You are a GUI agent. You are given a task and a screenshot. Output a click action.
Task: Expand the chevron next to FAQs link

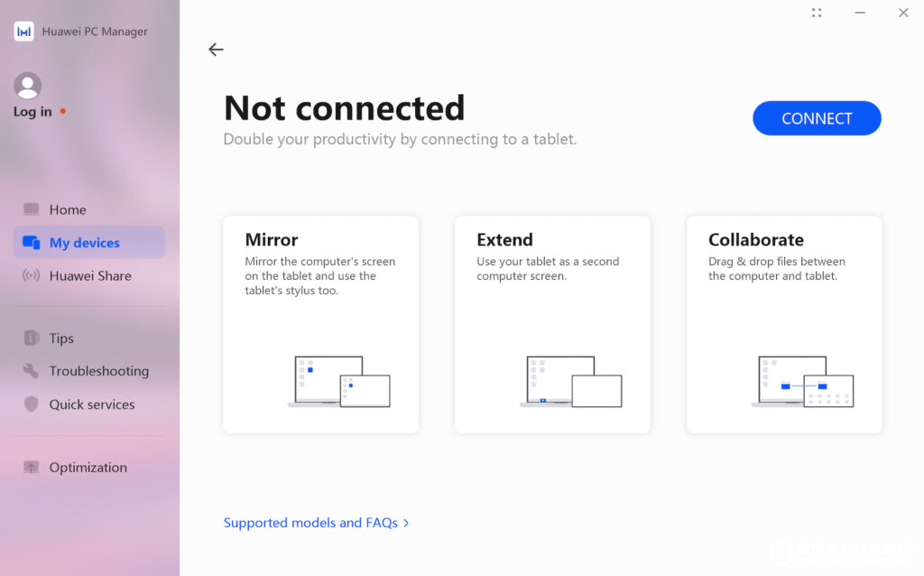[x=406, y=523]
